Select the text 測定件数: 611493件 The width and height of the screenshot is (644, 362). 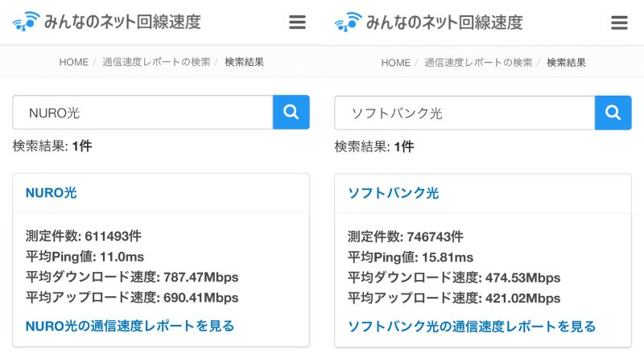point(84,236)
